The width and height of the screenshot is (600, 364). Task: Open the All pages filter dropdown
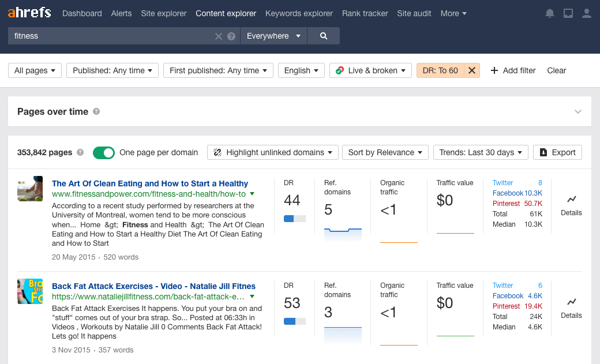[35, 70]
